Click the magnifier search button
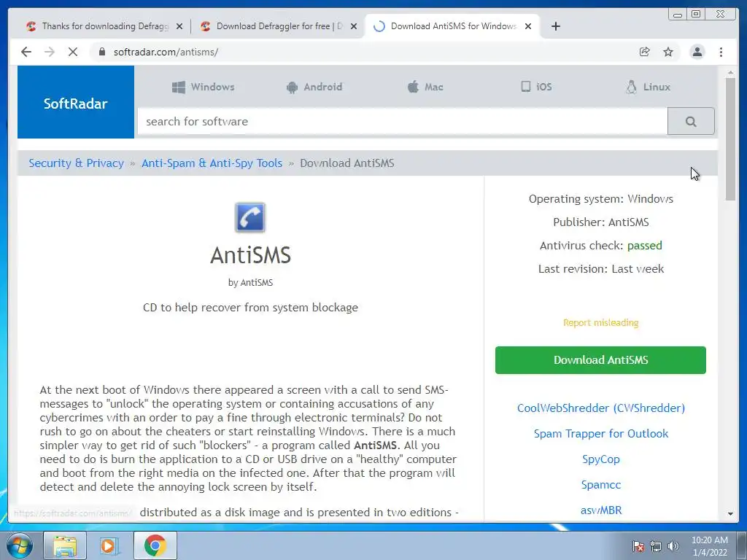The width and height of the screenshot is (747, 560). (691, 122)
